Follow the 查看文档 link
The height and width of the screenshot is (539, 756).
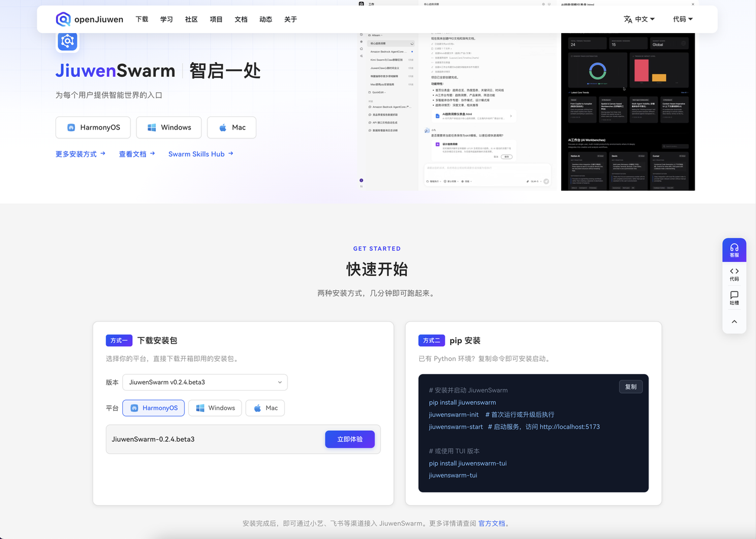pyautogui.click(x=137, y=154)
